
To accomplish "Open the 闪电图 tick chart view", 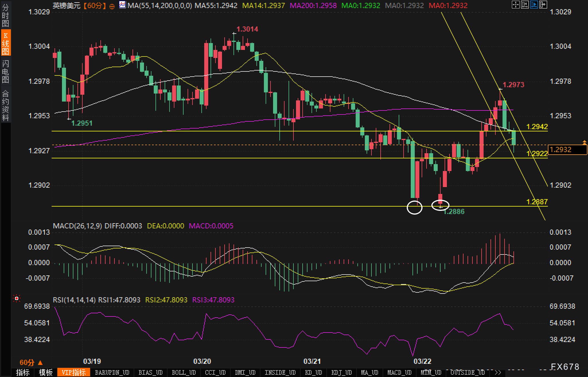I will point(5,71).
